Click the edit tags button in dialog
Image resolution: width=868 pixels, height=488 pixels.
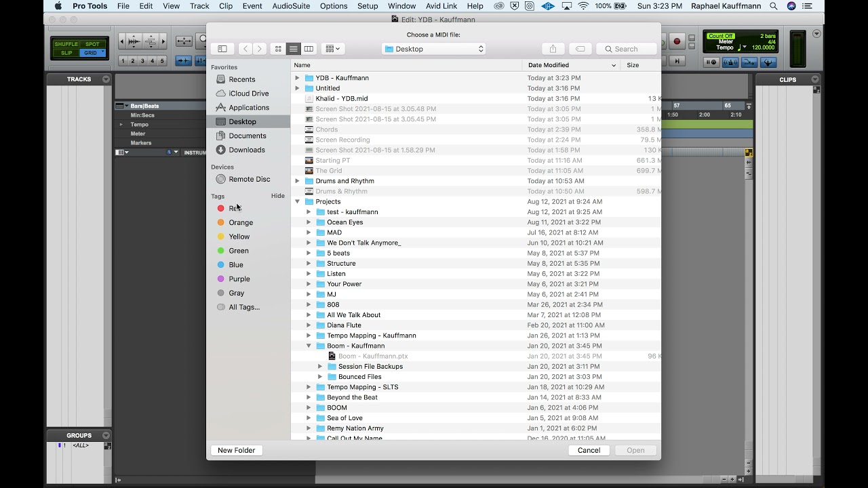580,49
